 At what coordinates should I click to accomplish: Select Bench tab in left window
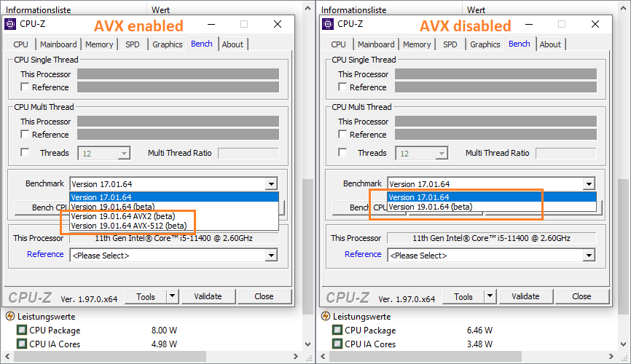coord(202,44)
